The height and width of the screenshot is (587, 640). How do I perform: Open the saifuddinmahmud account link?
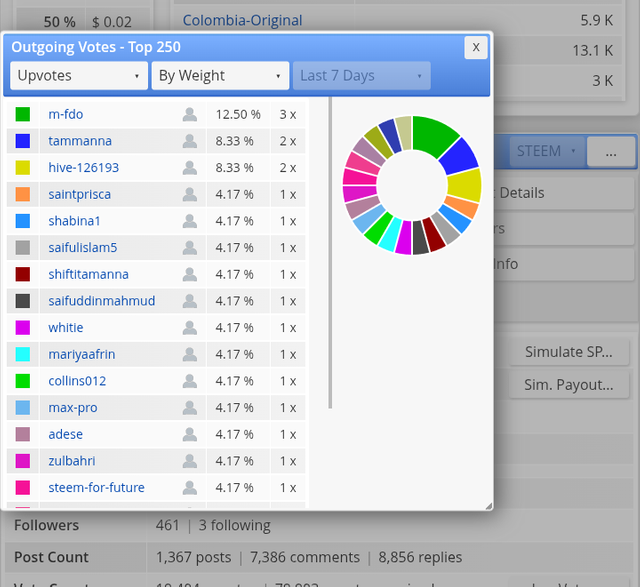point(102,301)
